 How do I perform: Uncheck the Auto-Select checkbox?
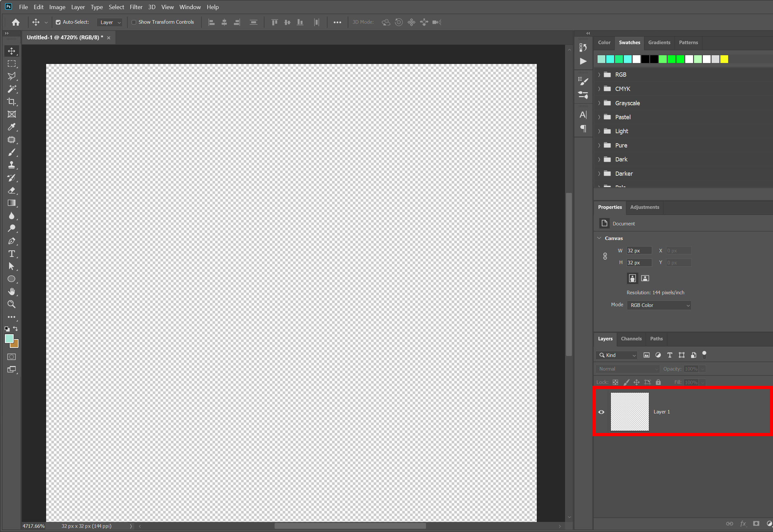click(58, 22)
